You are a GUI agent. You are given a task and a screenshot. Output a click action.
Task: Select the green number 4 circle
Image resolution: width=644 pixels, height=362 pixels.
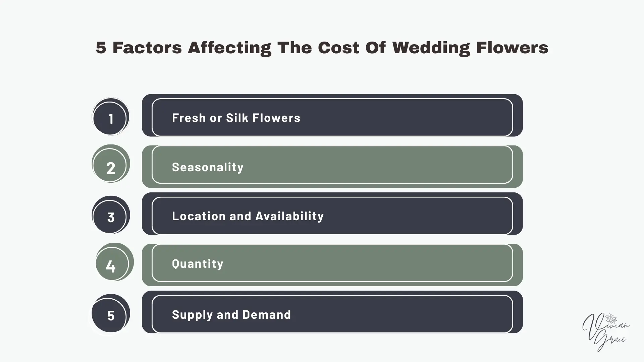click(x=114, y=263)
